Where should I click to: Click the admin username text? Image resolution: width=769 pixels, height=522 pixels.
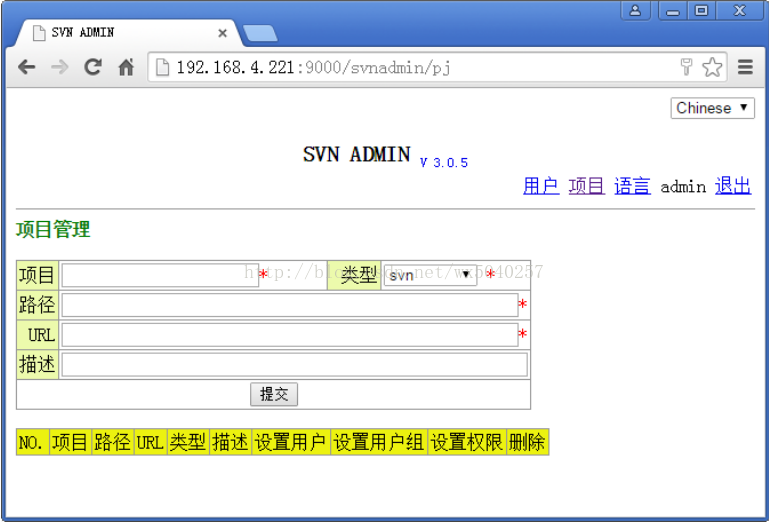[683, 187]
